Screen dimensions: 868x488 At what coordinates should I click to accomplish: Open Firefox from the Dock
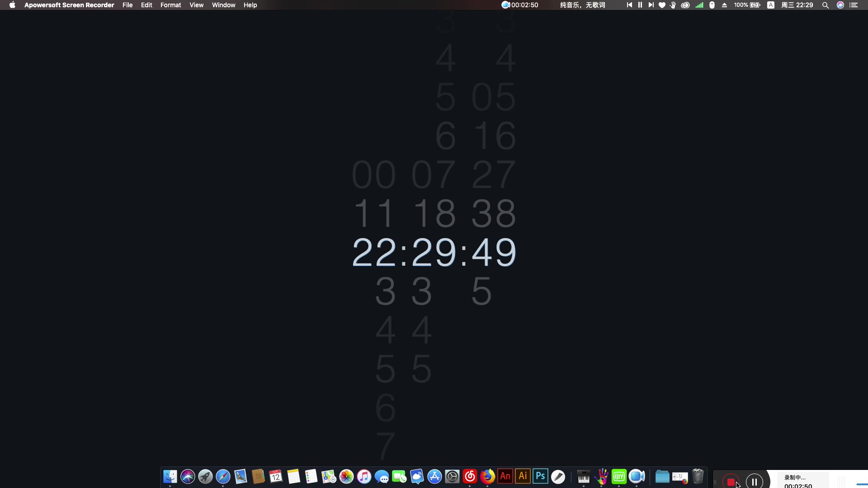(487, 476)
